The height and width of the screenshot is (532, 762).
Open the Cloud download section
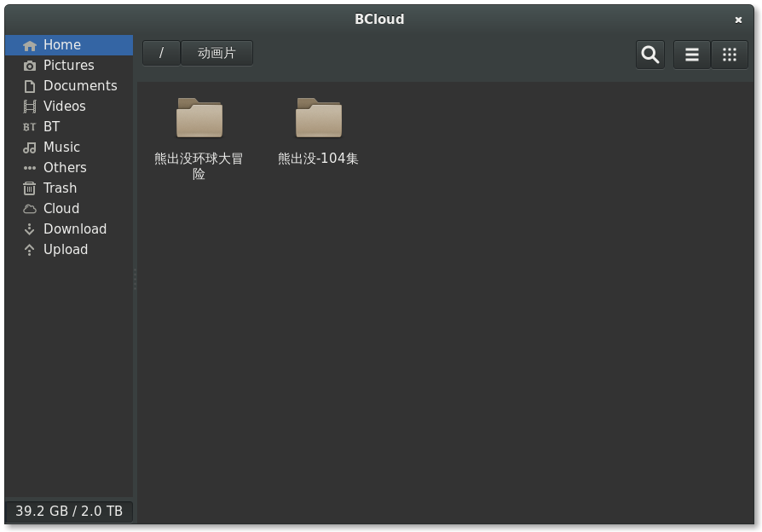pos(61,209)
